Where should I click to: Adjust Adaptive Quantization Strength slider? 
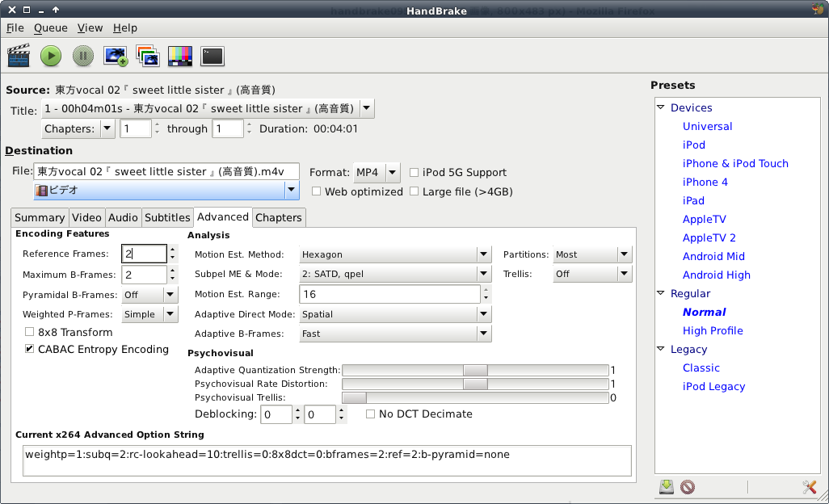click(475, 370)
